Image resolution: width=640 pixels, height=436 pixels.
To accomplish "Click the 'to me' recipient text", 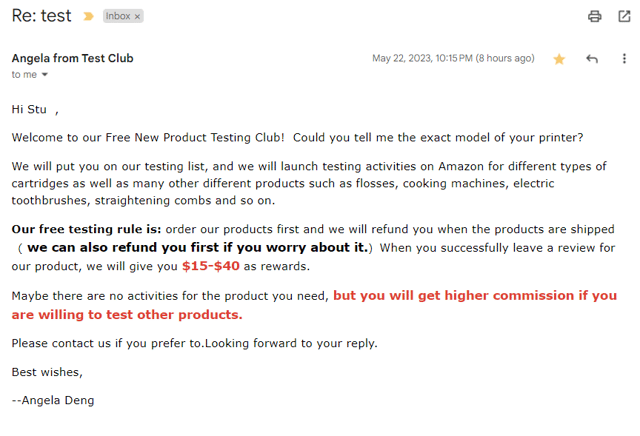I will [24, 75].
